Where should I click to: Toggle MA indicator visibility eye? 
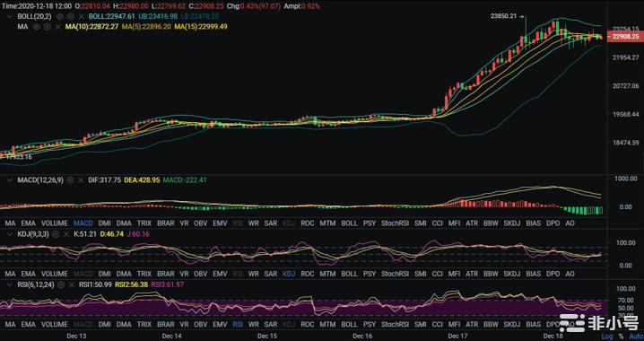[37, 27]
